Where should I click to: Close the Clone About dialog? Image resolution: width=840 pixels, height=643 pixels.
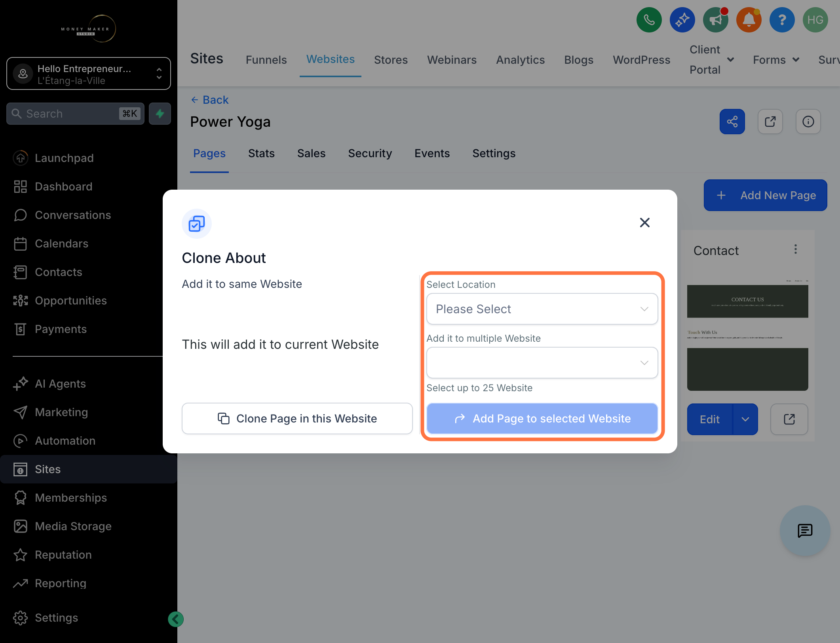[644, 223]
